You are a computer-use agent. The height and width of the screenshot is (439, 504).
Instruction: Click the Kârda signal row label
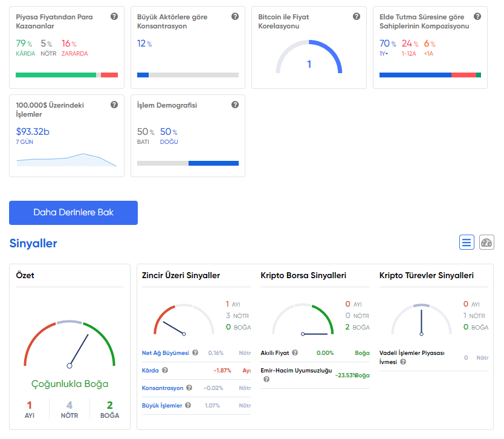(x=150, y=370)
